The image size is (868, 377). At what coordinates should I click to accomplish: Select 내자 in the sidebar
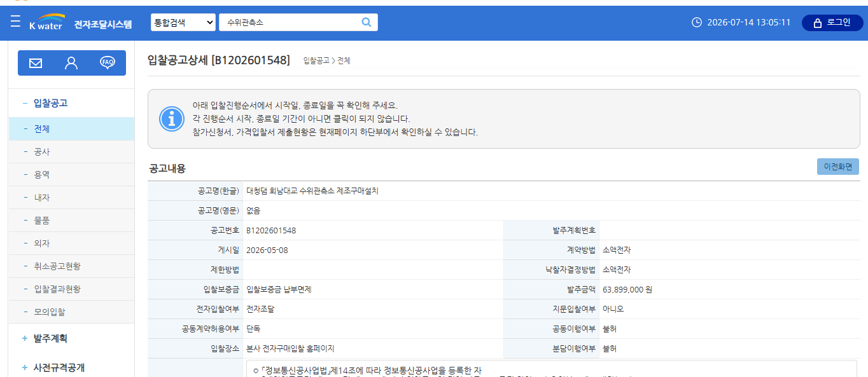pyautogui.click(x=71, y=198)
